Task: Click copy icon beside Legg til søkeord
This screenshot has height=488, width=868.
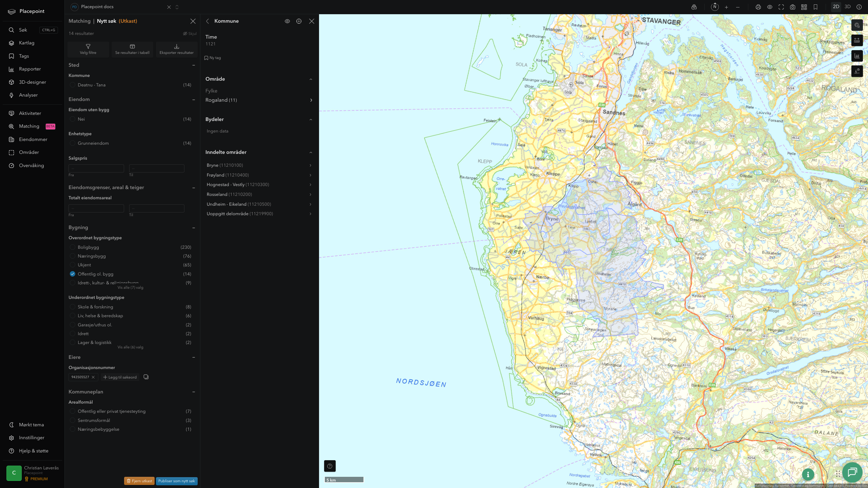Action: [x=146, y=377]
